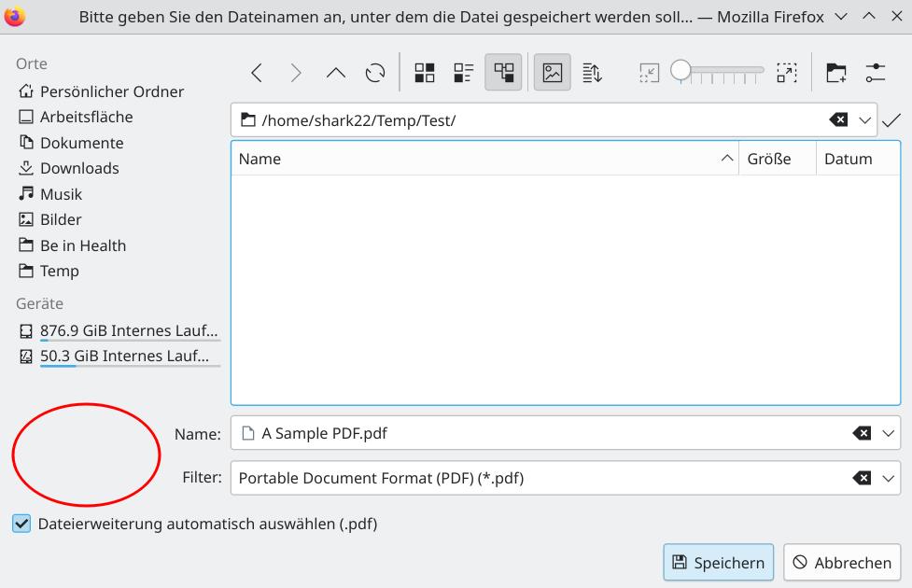Viewport: 912px width, 588px height.
Task: Reload the current folder view
Action: click(375, 73)
